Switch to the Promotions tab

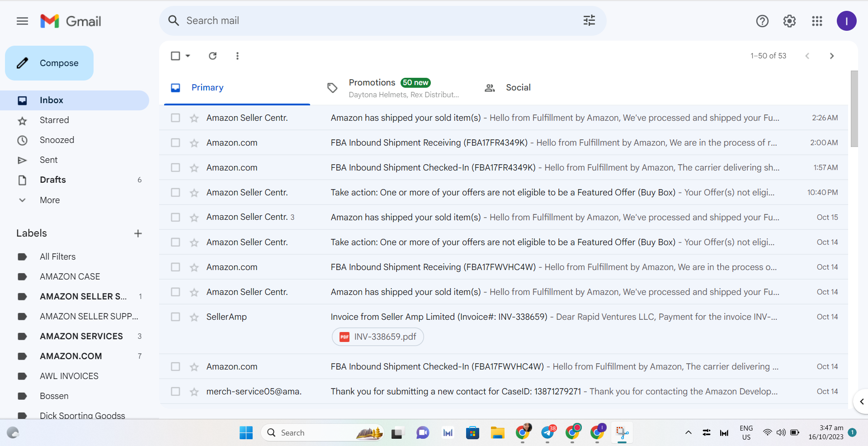point(393,88)
